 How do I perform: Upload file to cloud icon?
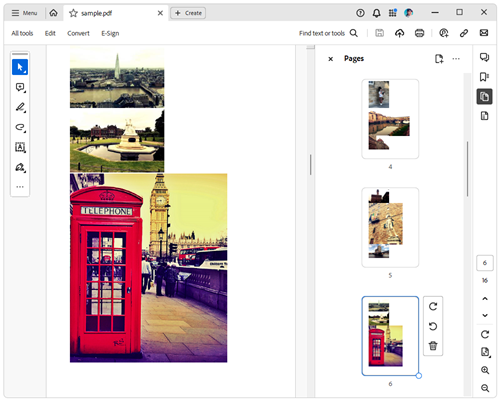pos(399,33)
